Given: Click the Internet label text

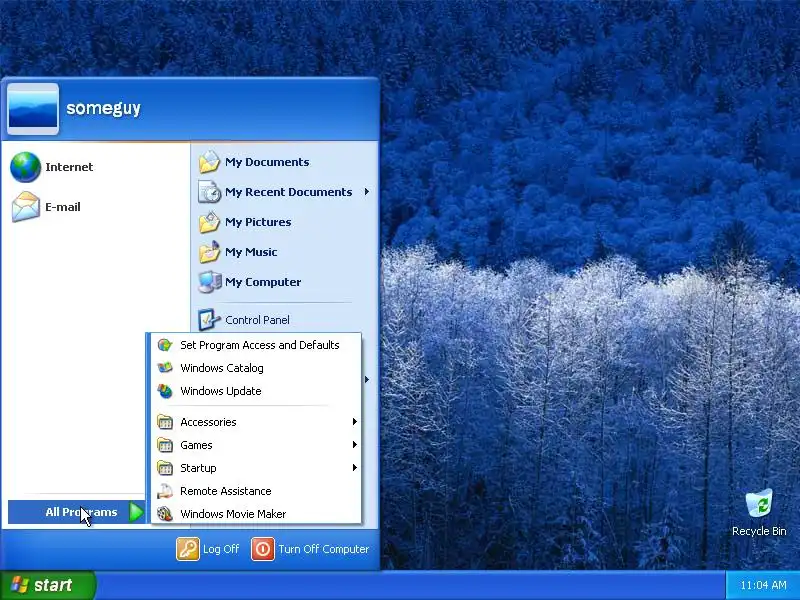Looking at the screenshot, I should coord(69,167).
